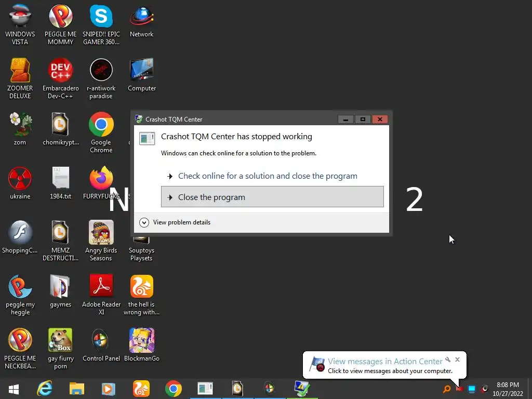Minimize the Crashot TQM Center dialog
This screenshot has height=399, width=532.
pyautogui.click(x=345, y=119)
